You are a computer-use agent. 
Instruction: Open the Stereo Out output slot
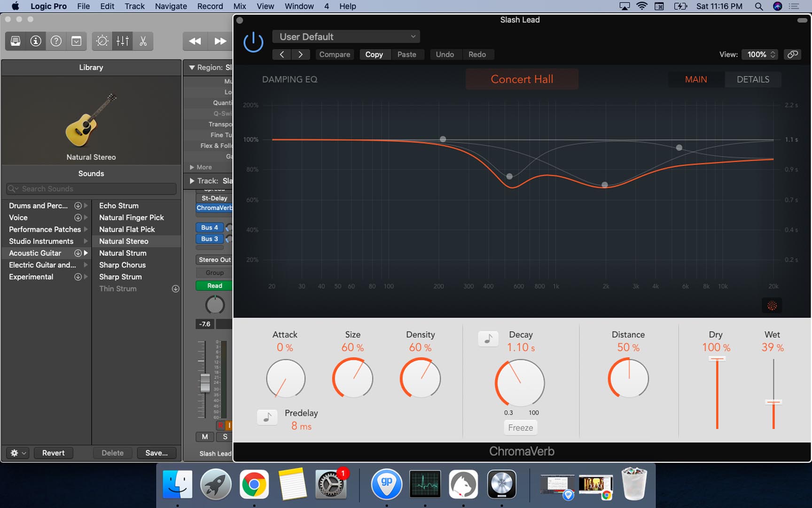[214, 260]
